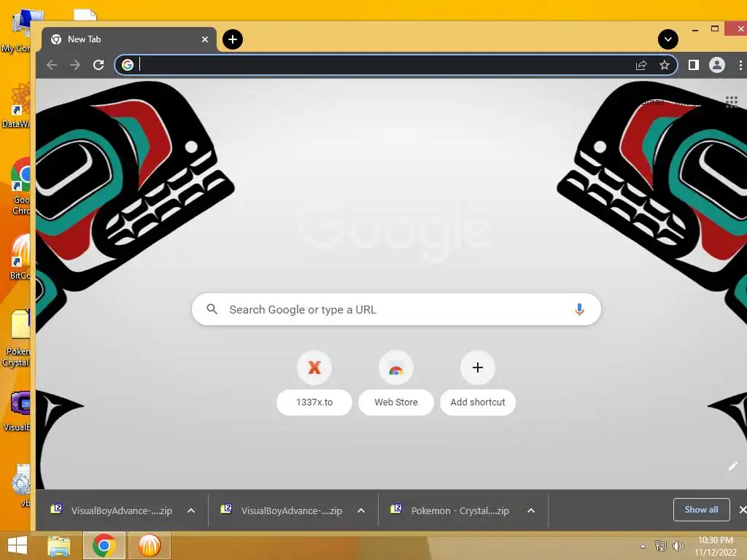Click the 1337x.to label
This screenshot has width=747, height=560.
[x=314, y=402]
